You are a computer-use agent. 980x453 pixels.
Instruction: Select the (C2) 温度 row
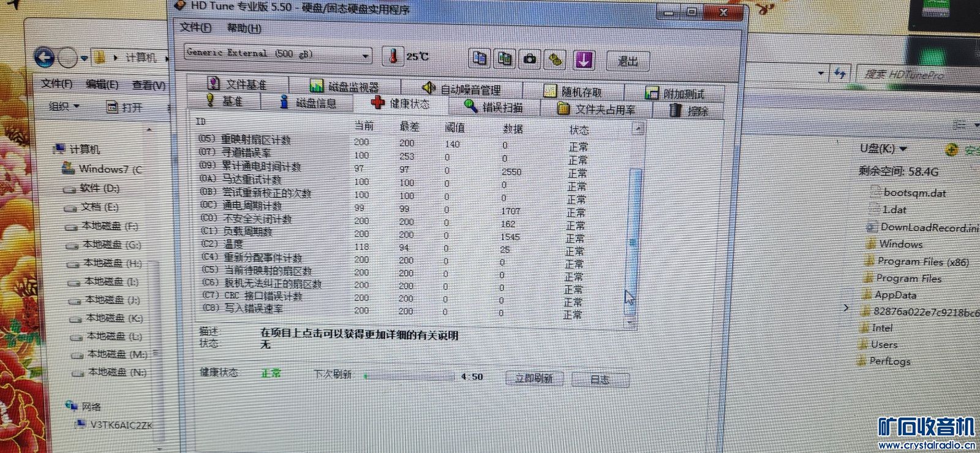click(x=414, y=246)
